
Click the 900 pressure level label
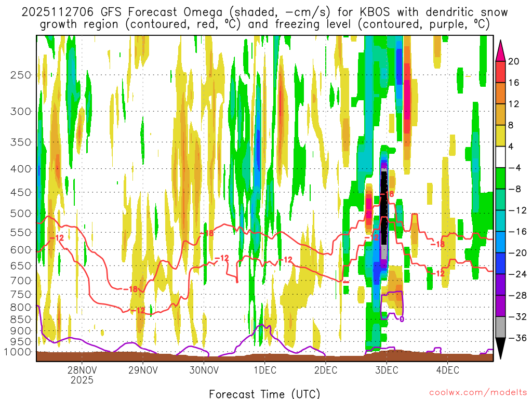[21, 331]
